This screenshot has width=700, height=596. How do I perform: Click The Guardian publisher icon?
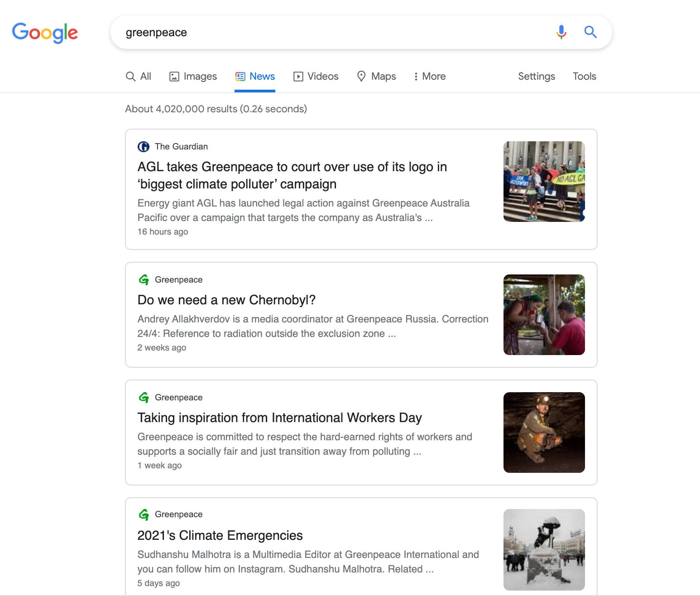tap(144, 146)
